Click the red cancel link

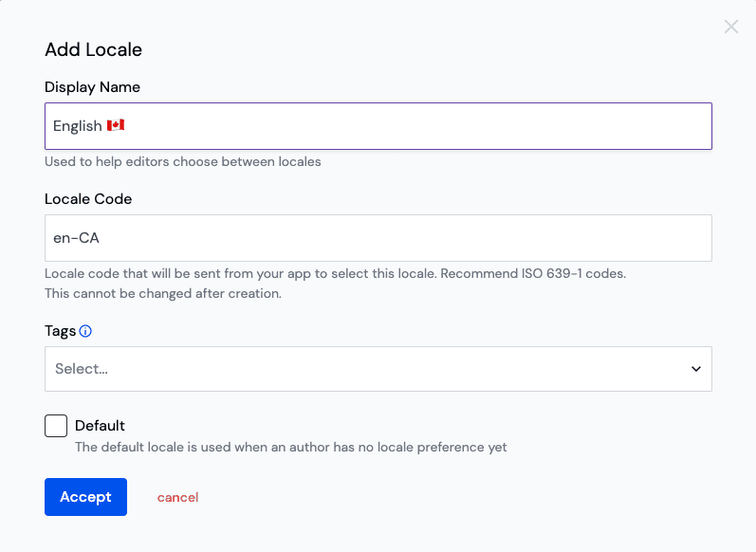(177, 497)
